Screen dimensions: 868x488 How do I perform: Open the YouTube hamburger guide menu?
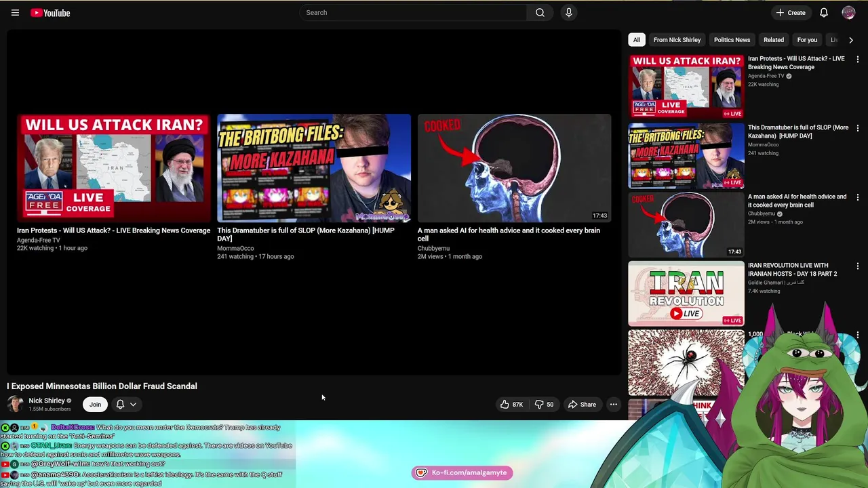click(15, 12)
